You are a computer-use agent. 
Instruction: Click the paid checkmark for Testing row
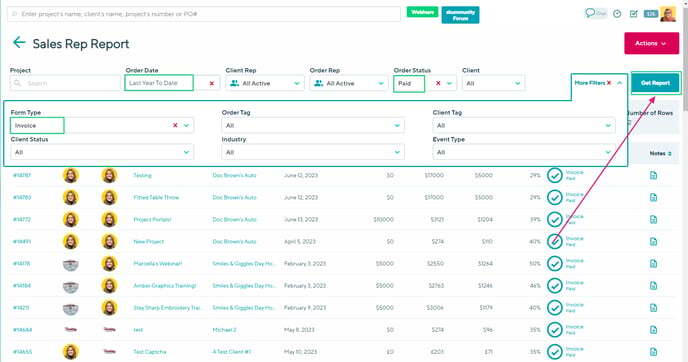(x=555, y=175)
